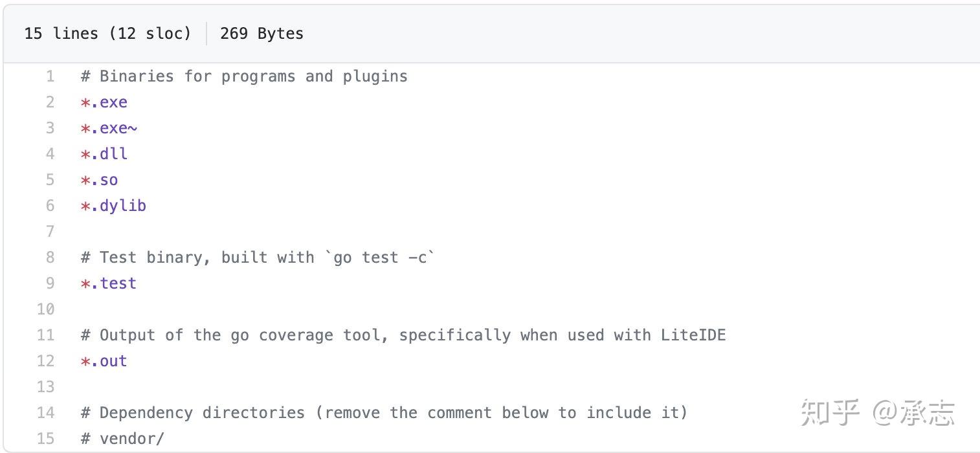Click the *.test pattern

point(109,283)
